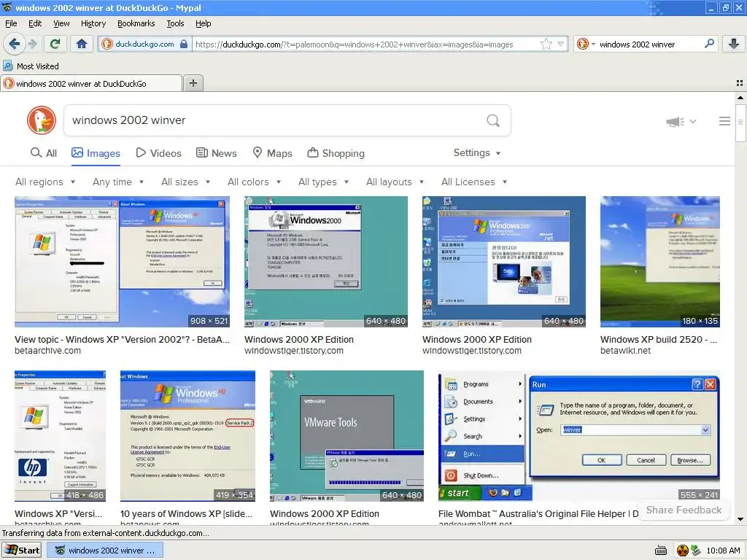Open the 419 × 354 XP Service Pack 2 thumbnail

[187, 436]
